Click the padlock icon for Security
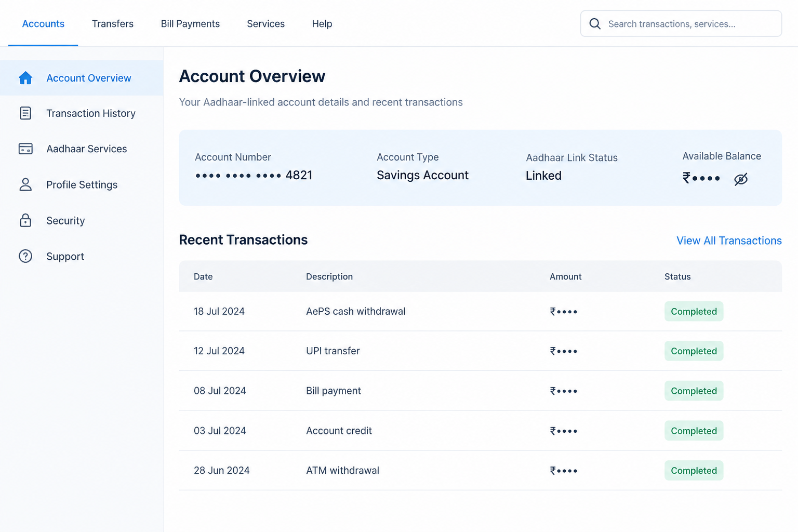Image resolution: width=798 pixels, height=532 pixels. click(x=25, y=220)
